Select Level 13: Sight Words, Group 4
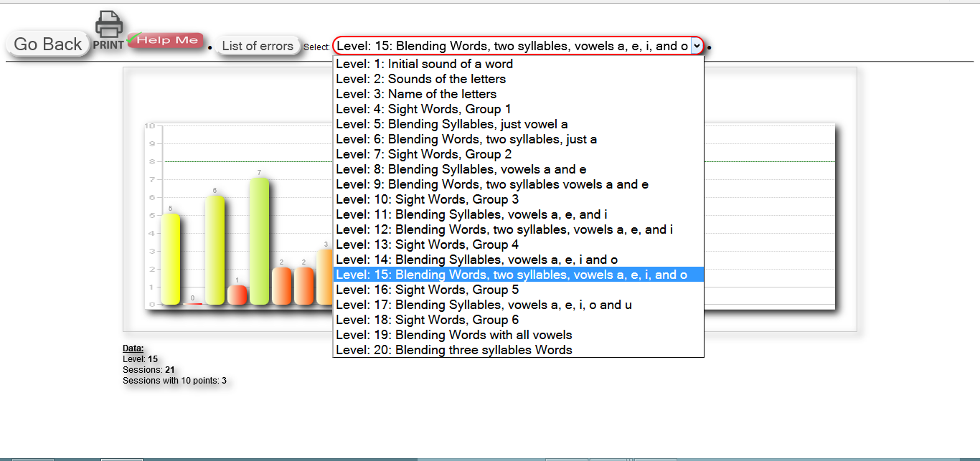980x461 pixels. 519,244
